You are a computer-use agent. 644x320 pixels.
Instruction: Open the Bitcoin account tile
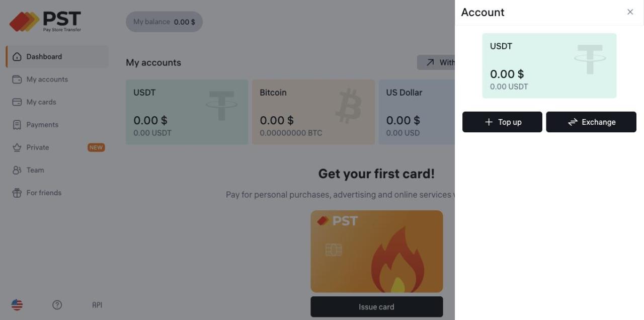pos(313,112)
